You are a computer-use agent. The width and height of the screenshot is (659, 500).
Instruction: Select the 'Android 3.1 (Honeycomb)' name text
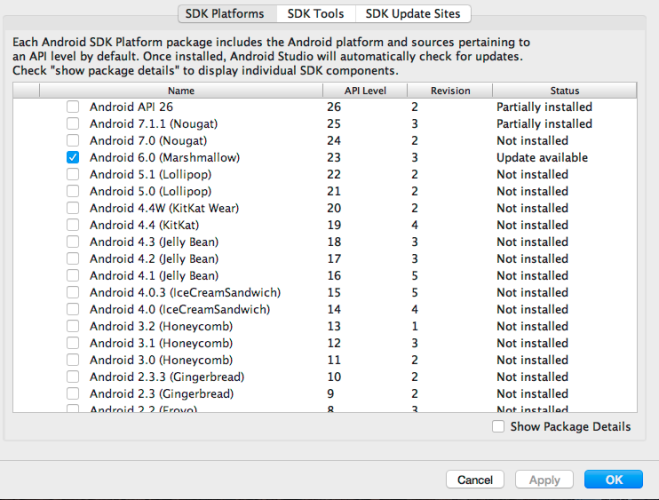click(161, 343)
